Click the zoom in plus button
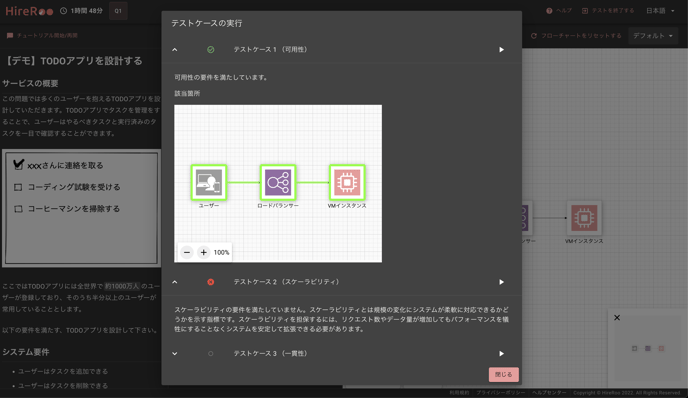Screen dimensions: 688x398 [204, 252]
